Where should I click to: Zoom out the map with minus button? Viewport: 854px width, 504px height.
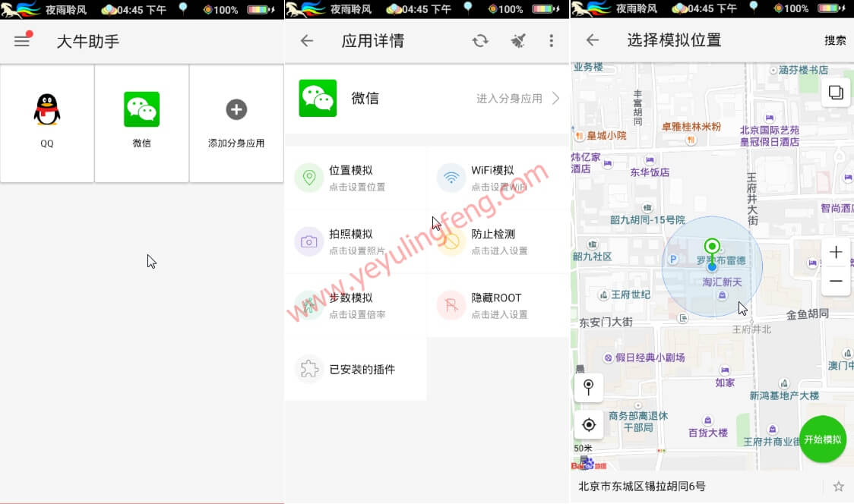click(836, 281)
